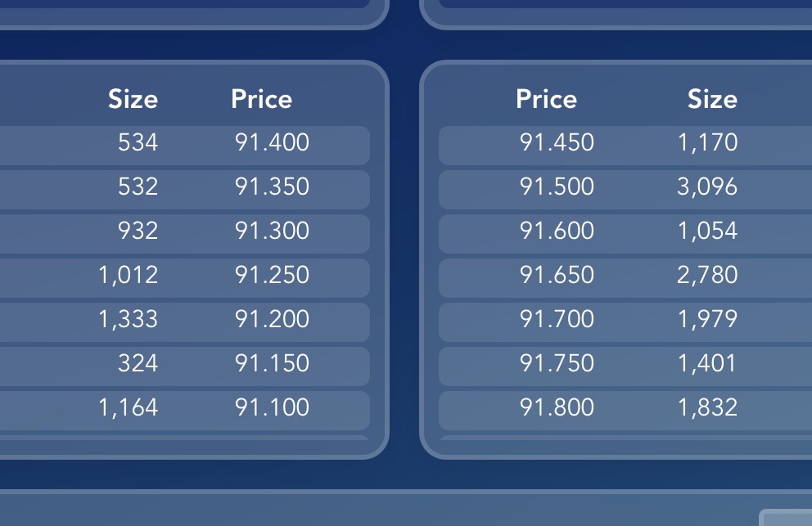Select the ask row with size 1,401
Viewport: 812px width, 526px height.
(x=625, y=366)
